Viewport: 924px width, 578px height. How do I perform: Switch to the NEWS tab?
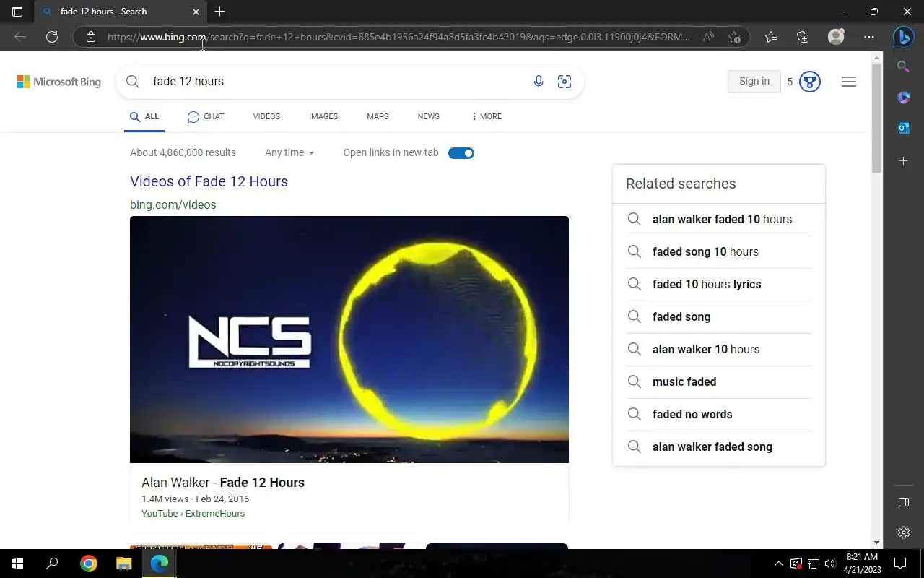point(429,116)
